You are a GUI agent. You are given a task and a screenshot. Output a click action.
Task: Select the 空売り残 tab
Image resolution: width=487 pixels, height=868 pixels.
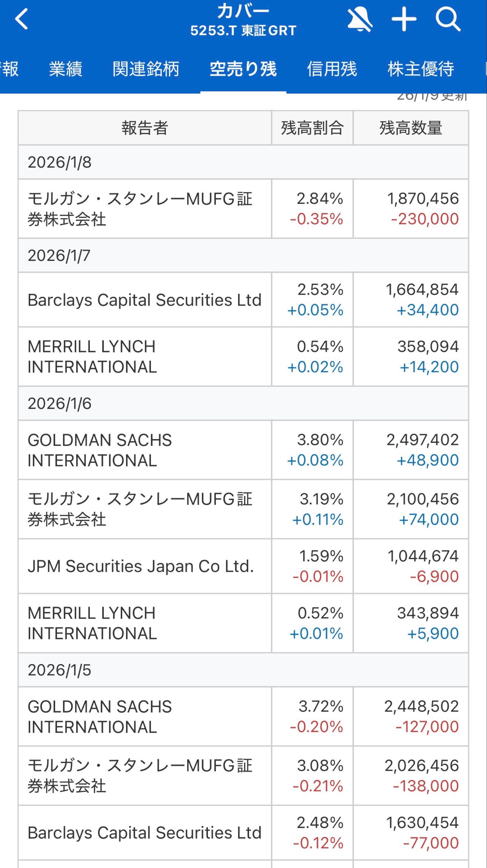click(x=243, y=69)
